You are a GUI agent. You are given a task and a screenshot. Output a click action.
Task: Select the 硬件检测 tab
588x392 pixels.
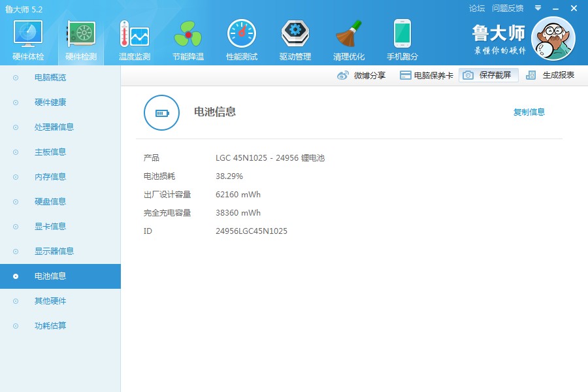(81, 41)
